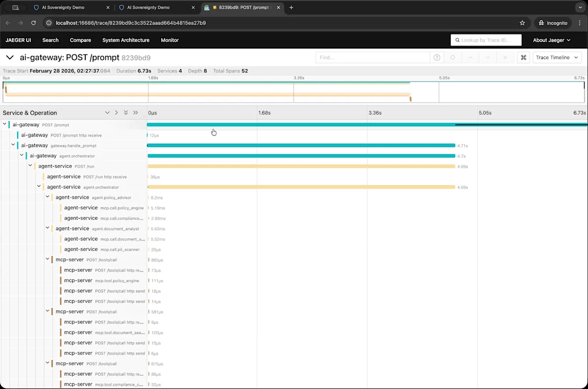Reload the Jaeger trace page
The width and height of the screenshot is (588, 389).
[33, 23]
